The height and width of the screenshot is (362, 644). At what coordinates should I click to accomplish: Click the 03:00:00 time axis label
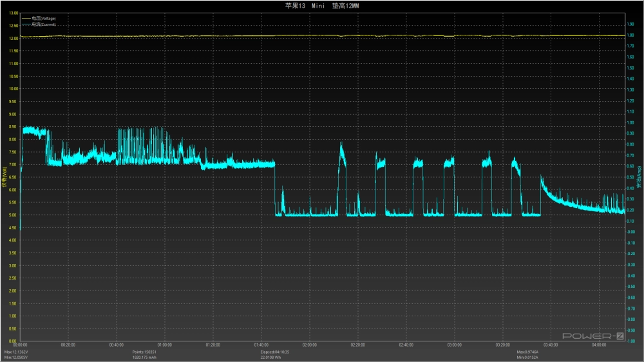pyautogui.click(x=454, y=345)
